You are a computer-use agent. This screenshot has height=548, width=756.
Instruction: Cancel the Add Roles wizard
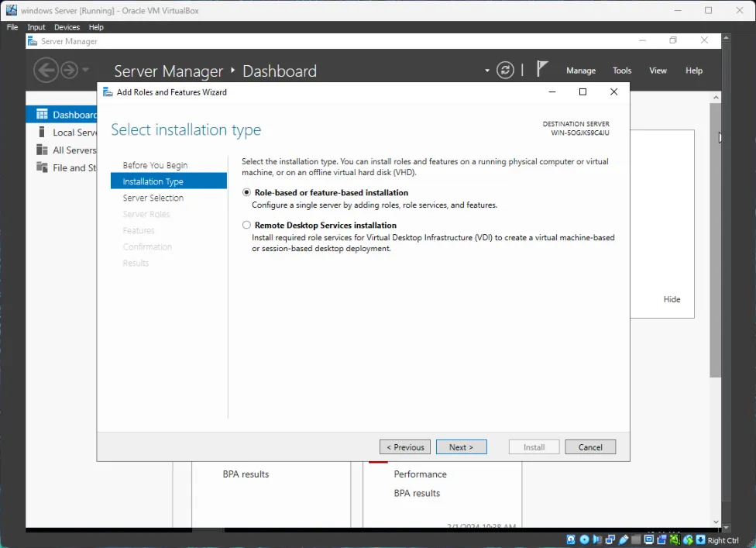tap(590, 447)
